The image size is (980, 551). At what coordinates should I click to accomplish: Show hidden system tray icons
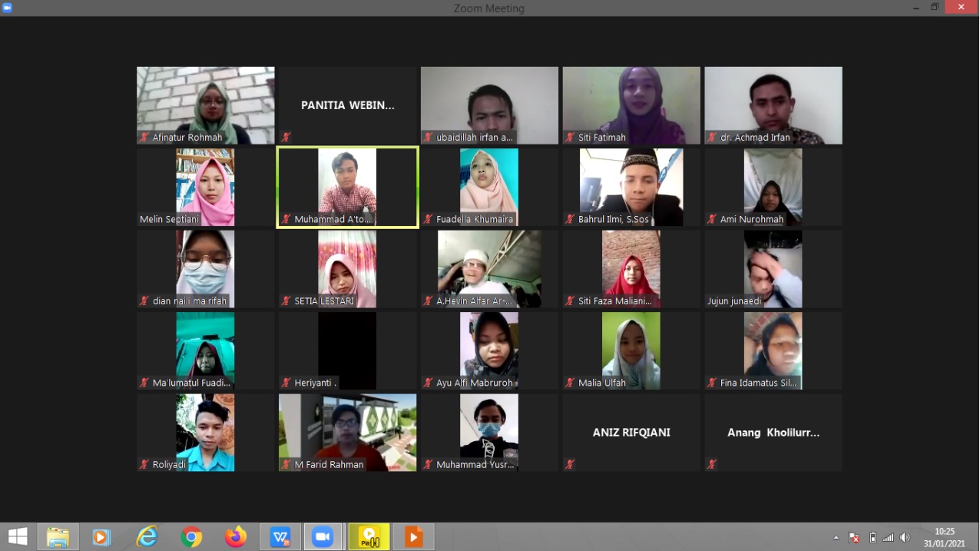[x=836, y=538]
